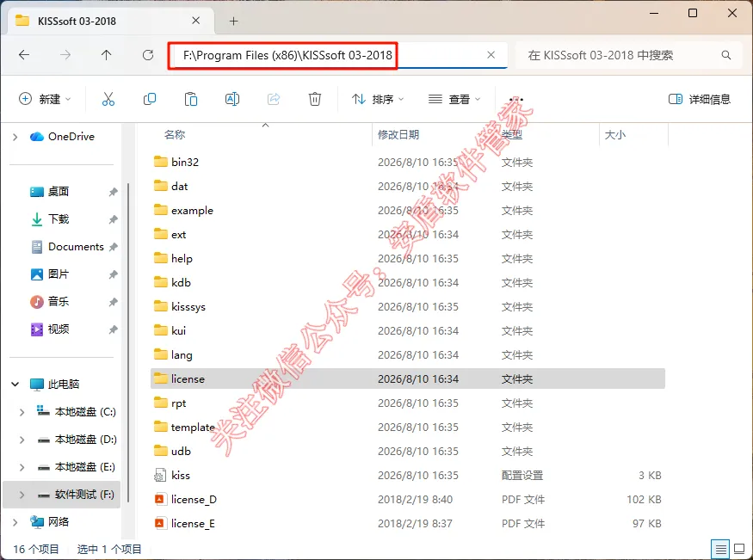Select the kisssys folder row
753x560 pixels.
pyautogui.click(x=407, y=306)
